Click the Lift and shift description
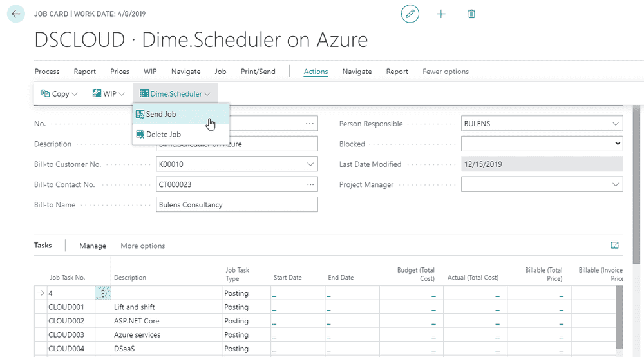644x357 pixels. pyautogui.click(x=135, y=307)
